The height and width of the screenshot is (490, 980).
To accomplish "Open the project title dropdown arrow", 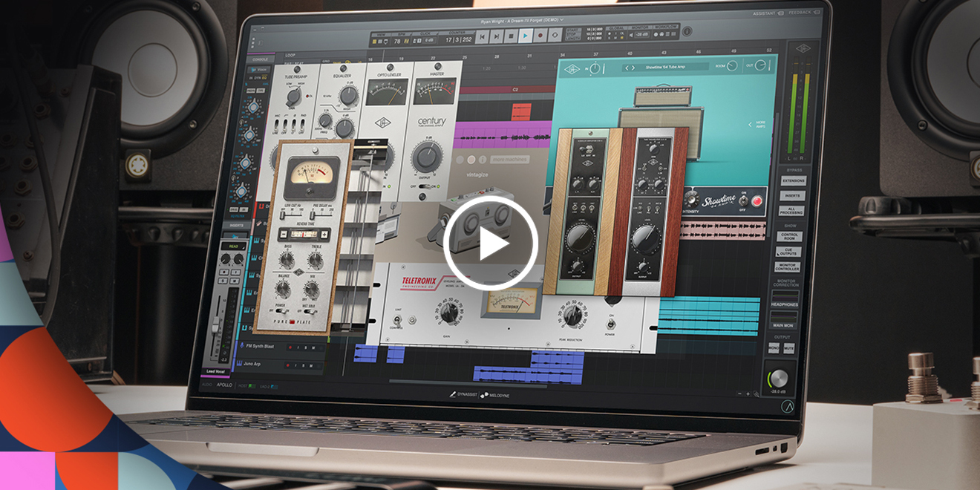I will [x=562, y=19].
